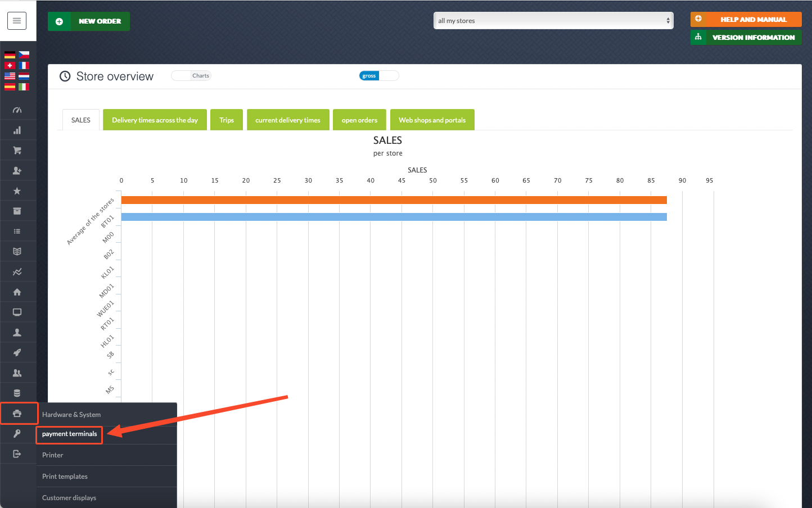Toggle the gross switch

379,76
